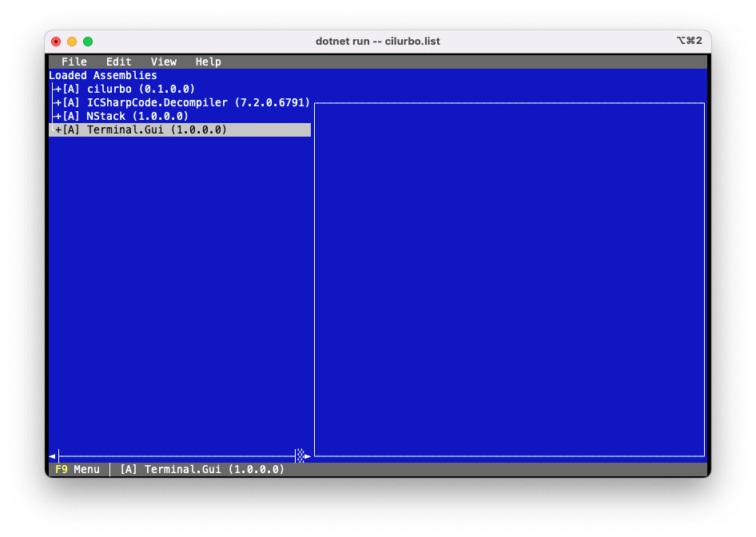Screen dimensions: 756x537
Task: Minimize window with yellow button
Action: (x=72, y=42)
